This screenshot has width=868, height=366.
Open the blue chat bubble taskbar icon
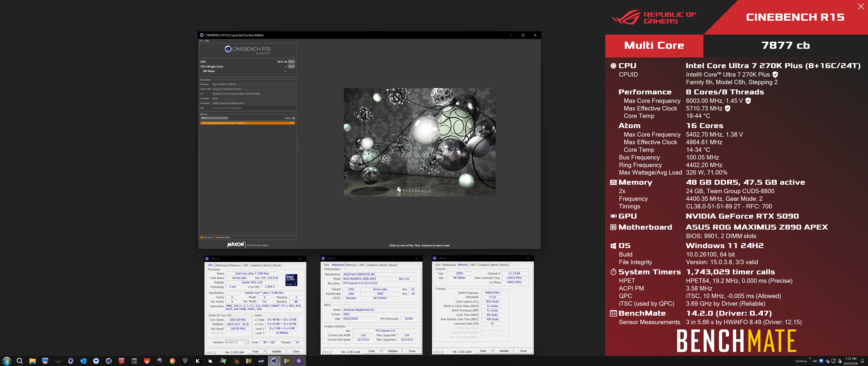pos(96,361)
